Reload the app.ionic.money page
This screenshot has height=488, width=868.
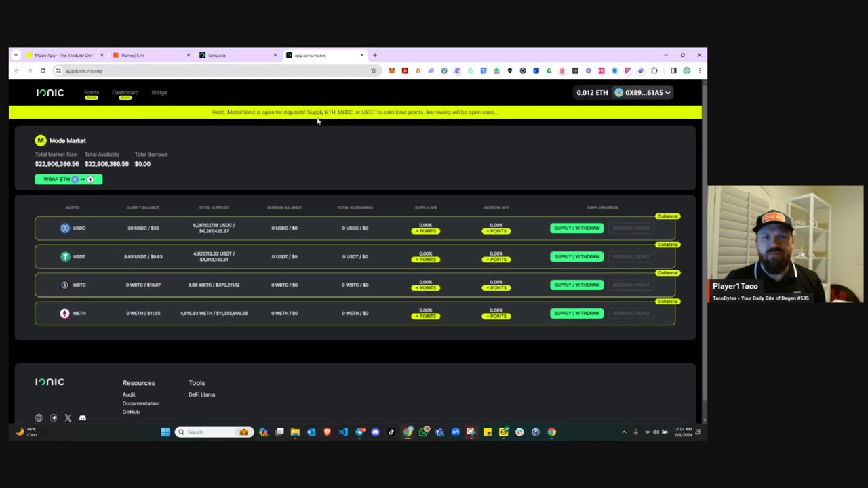click(43, 70)
